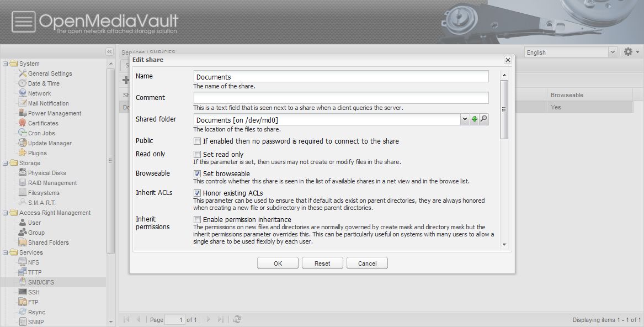644x327 pixels.
Task: Click the Cron Jobs icon
Action: point(23,133)
